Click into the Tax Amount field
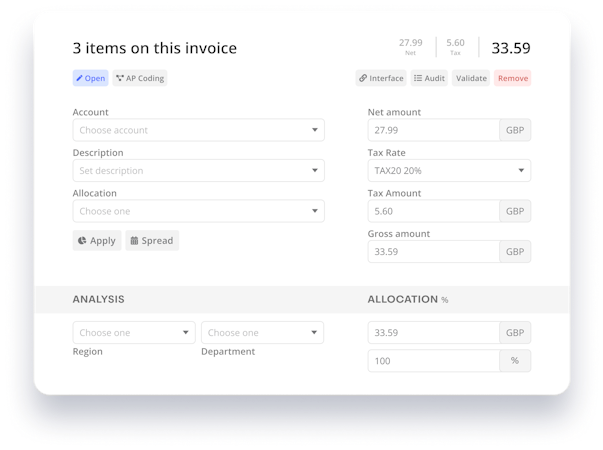 click(x=433, y=211)
